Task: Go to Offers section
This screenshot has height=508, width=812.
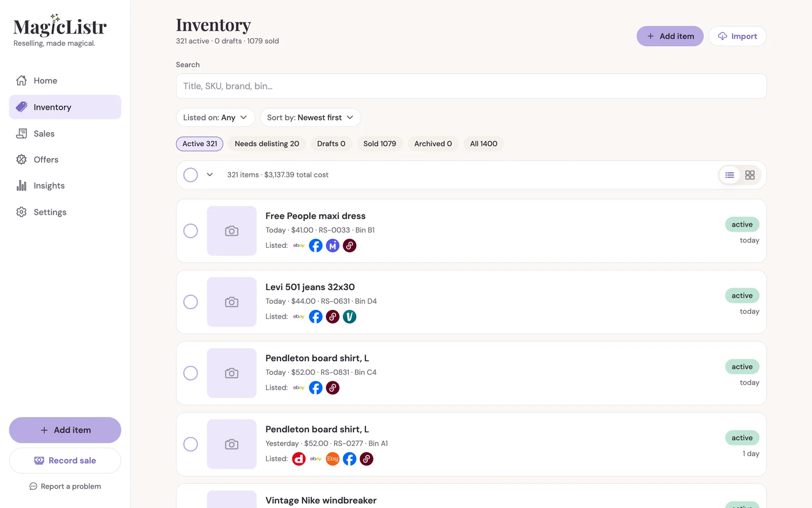Action: 65,160
